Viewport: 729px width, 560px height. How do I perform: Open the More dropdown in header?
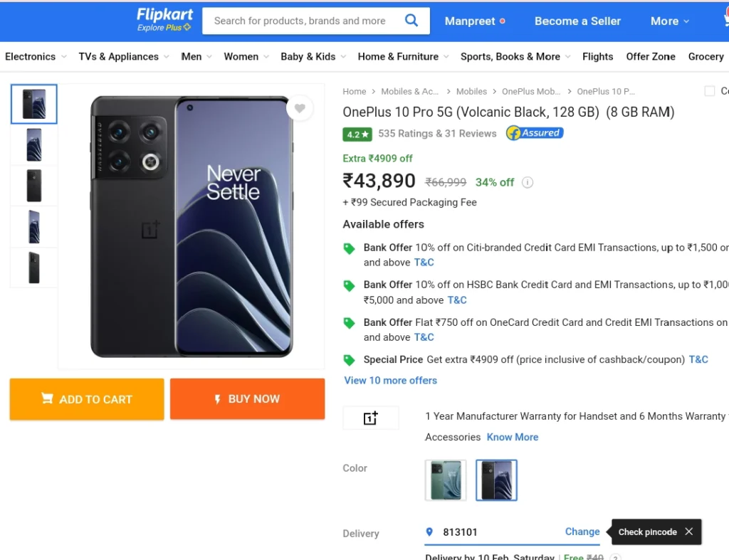click(x=669, y=21)
